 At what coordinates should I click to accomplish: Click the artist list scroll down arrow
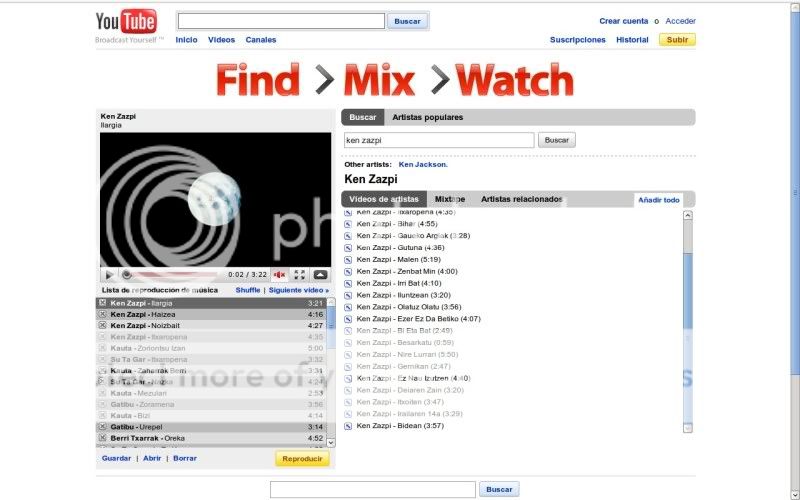687,427
